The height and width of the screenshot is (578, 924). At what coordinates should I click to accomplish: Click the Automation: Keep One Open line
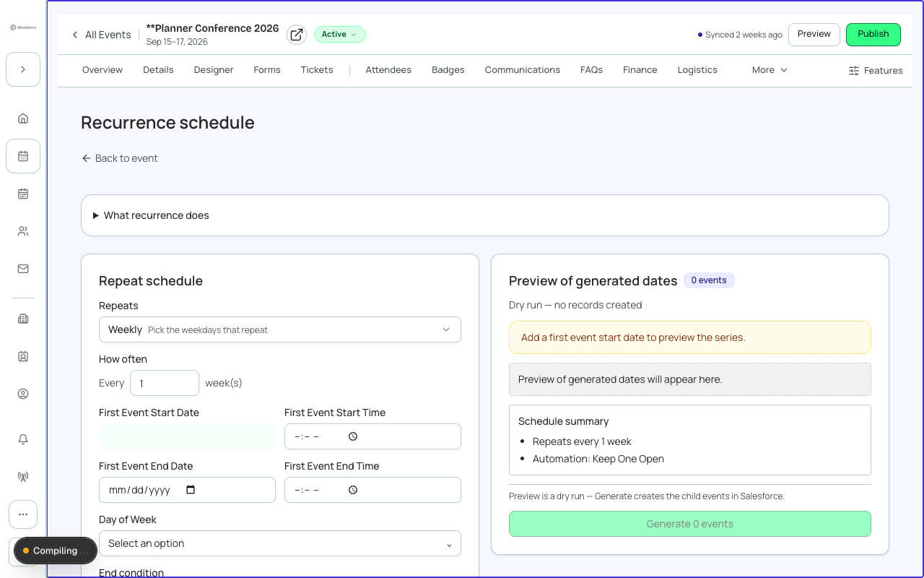point(598,459)
